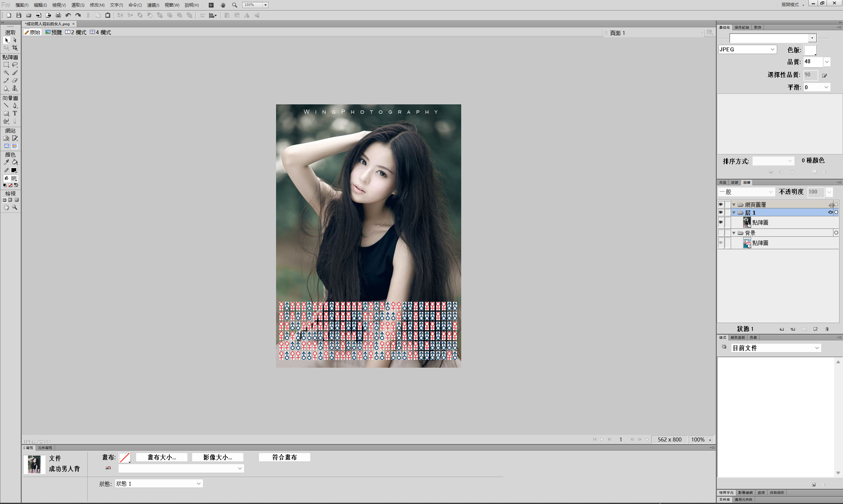Select the Rubber Stamp tool
This screenshot has height=504, width=843.
(x=15, y=88)
